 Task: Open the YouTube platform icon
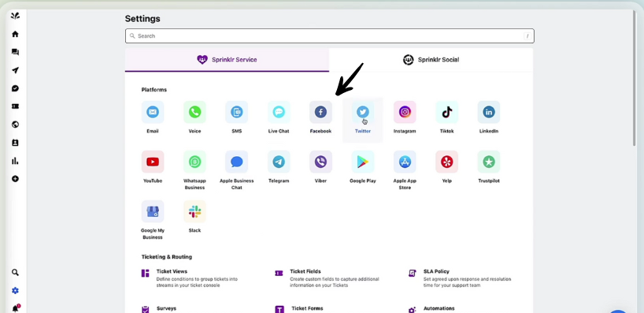[x=153, y=162]
